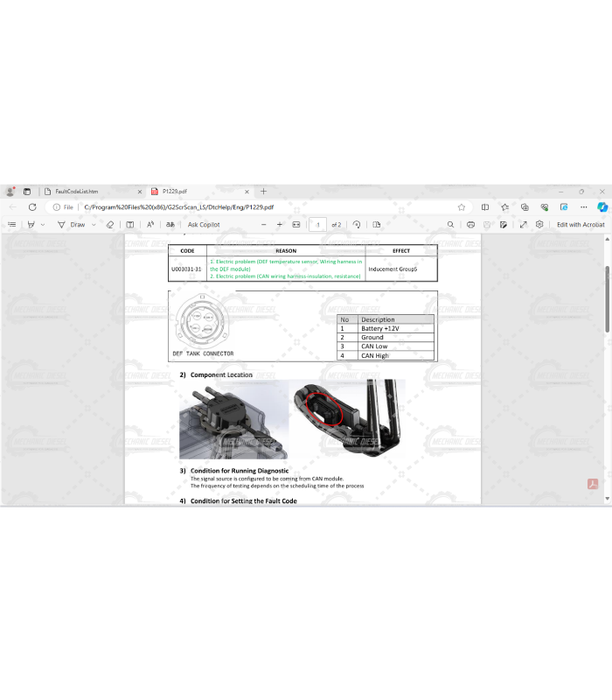Open PDF settings gear
This screenshot has width=612, height=700.
[539, 225]
